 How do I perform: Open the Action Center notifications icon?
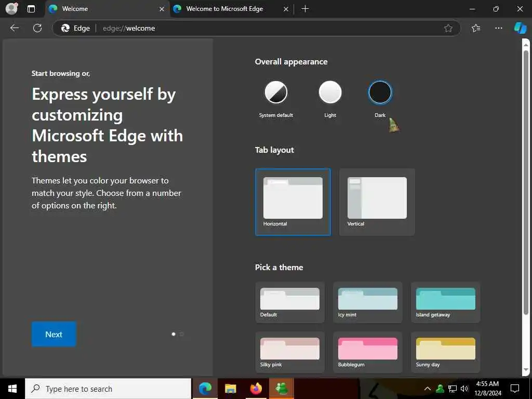point(515,389)
